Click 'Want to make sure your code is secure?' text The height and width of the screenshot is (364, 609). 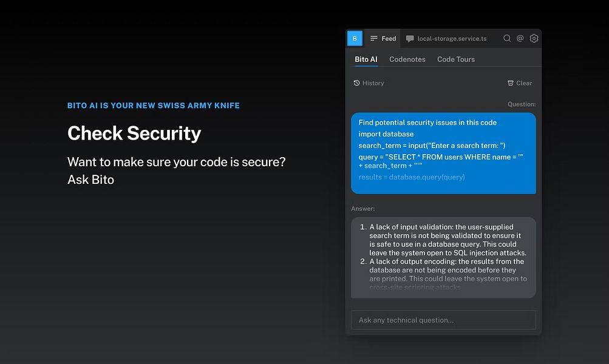176,162
